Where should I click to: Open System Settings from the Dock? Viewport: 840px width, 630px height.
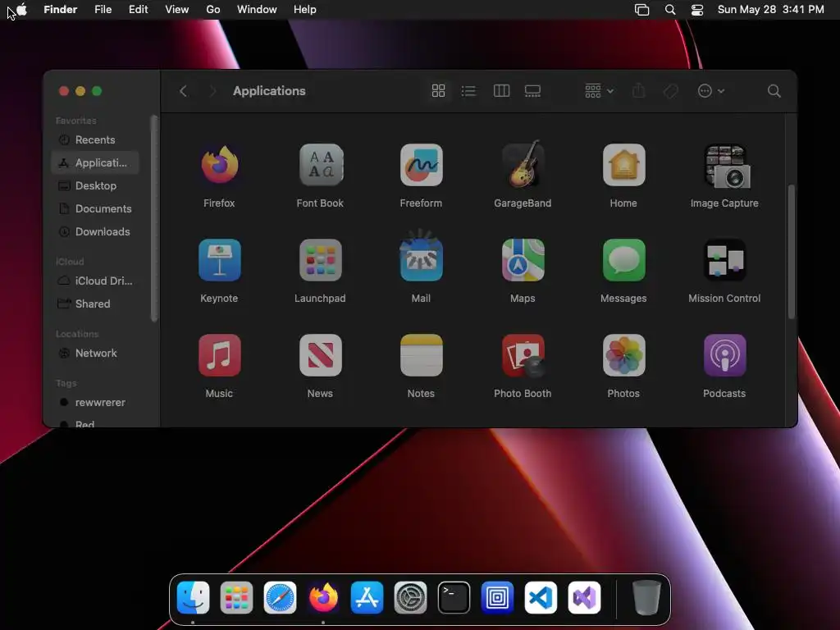(x=410, y=597)
